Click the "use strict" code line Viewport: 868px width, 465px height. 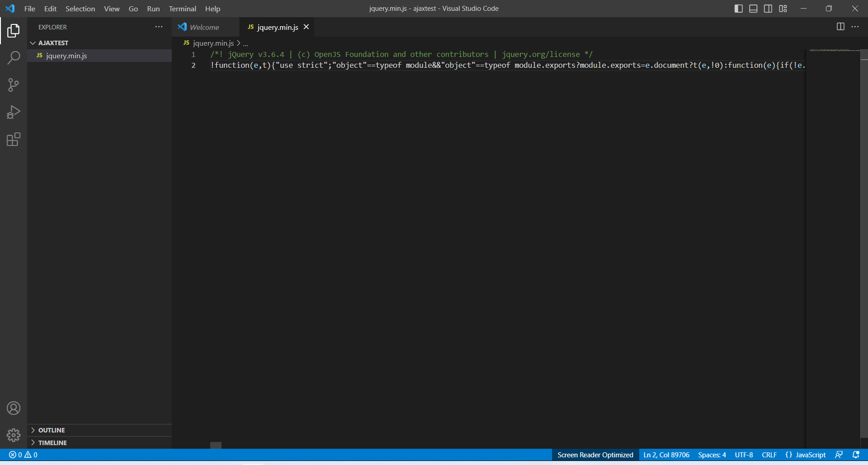[508, 65]
